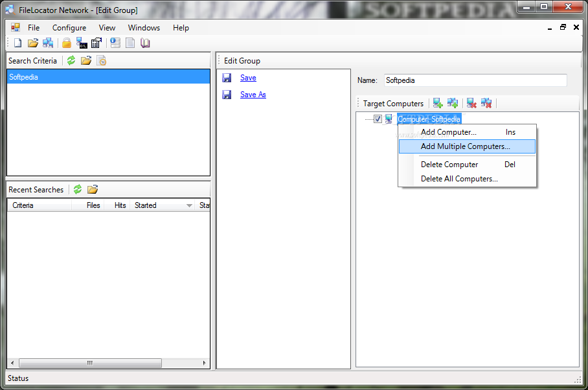Click the blank new document icon in main toolbar
This screenshot has height=390, width=588.
(17, 43)
